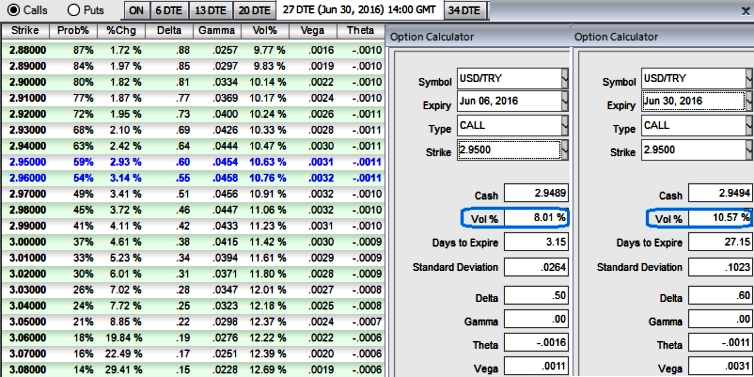Select the Calls radio button
Viewport: 754px width, 377px height.
click(13, 10)
